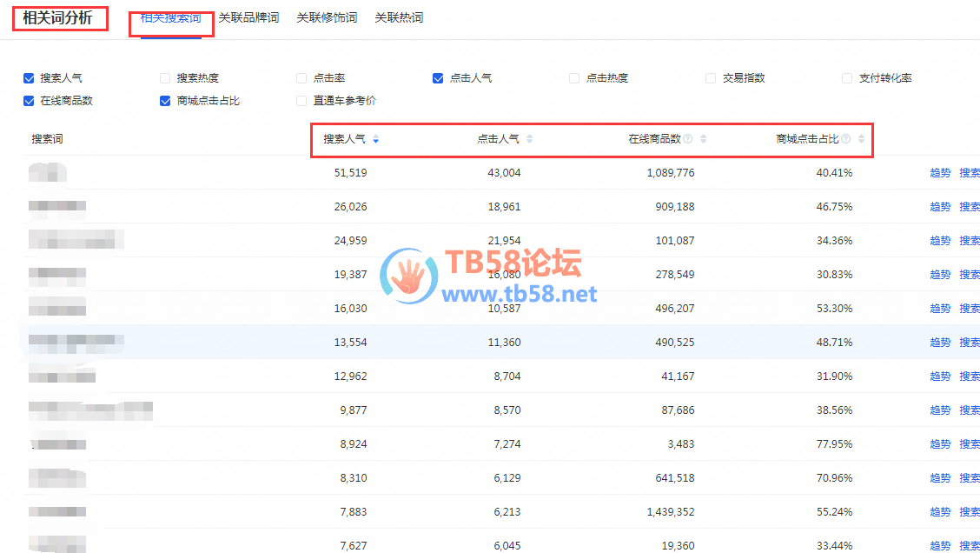The image size is (980, 553).
Task: Select the 关联热词 tab
Action: 399,17
